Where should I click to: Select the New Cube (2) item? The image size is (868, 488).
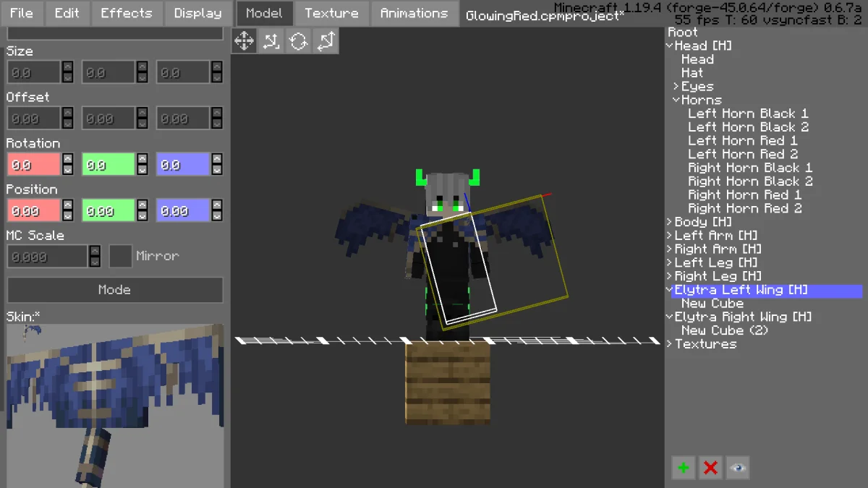pos(725,330)
